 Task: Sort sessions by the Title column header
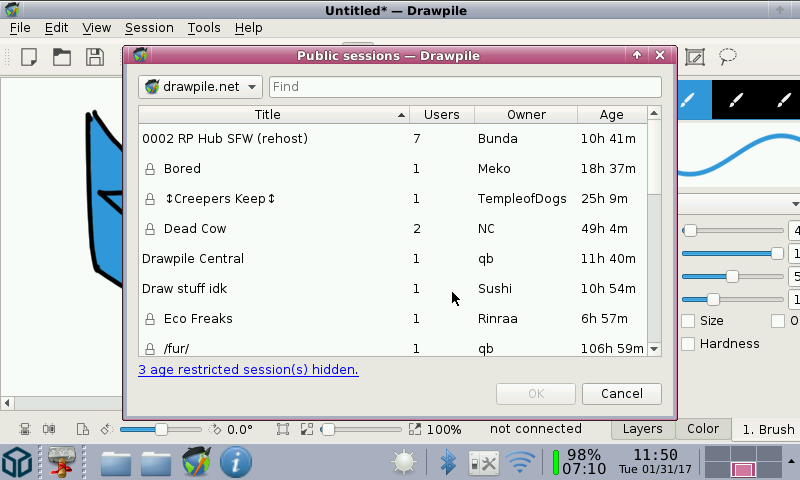coord(267,115)
